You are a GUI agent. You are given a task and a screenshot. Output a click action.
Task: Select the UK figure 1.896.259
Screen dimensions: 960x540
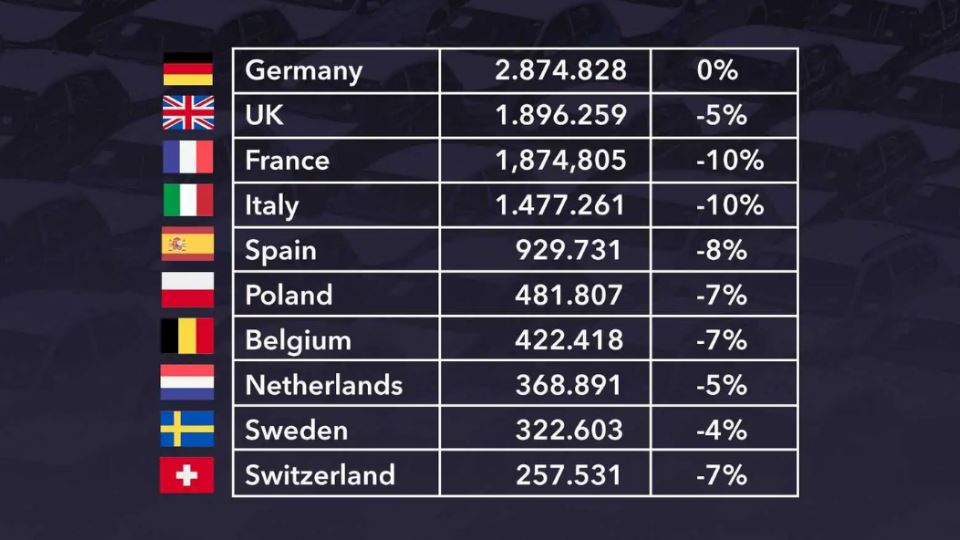coord(561,115)
